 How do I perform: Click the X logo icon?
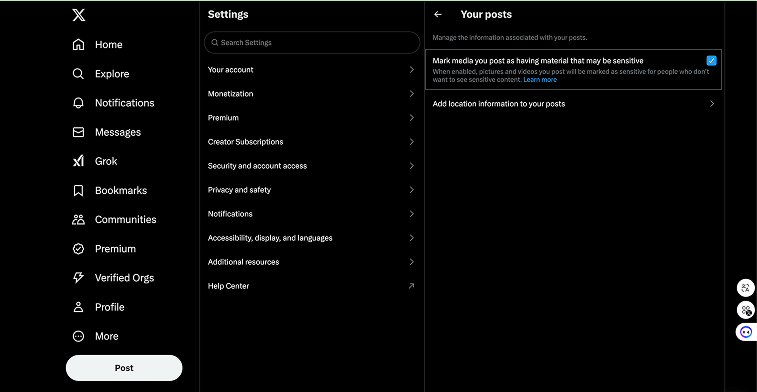tap(79, 15)
